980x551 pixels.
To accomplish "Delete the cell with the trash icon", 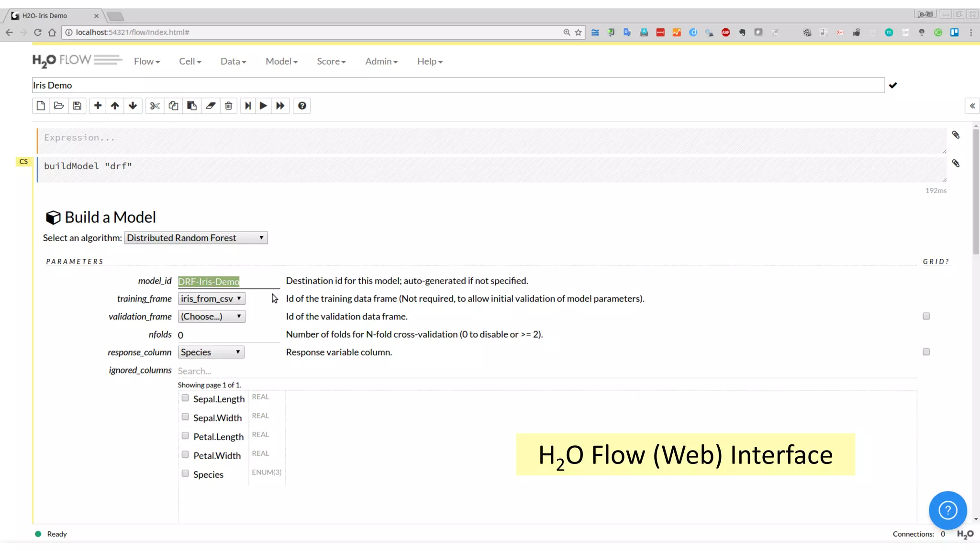I will tap(229, 106).
